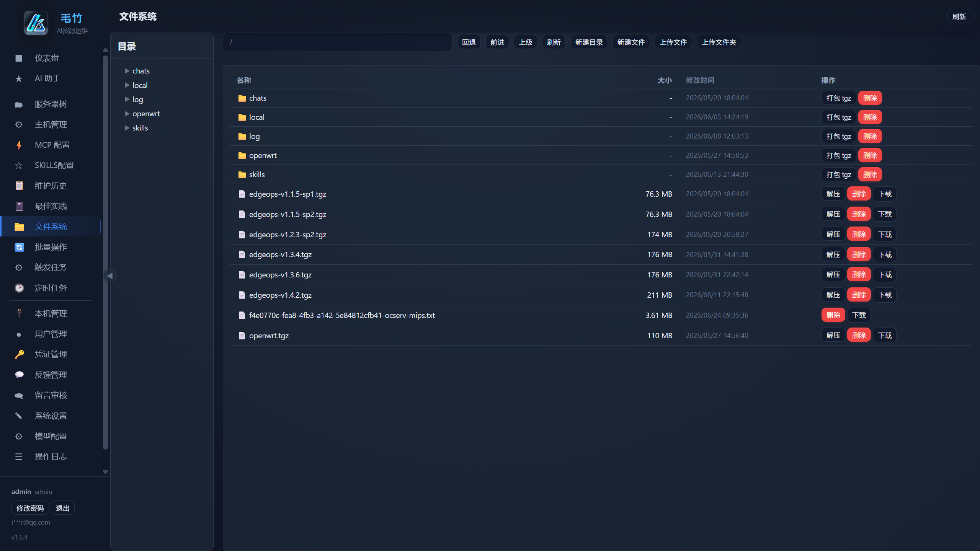Click the top-right 刷新 button

[959, 16]
